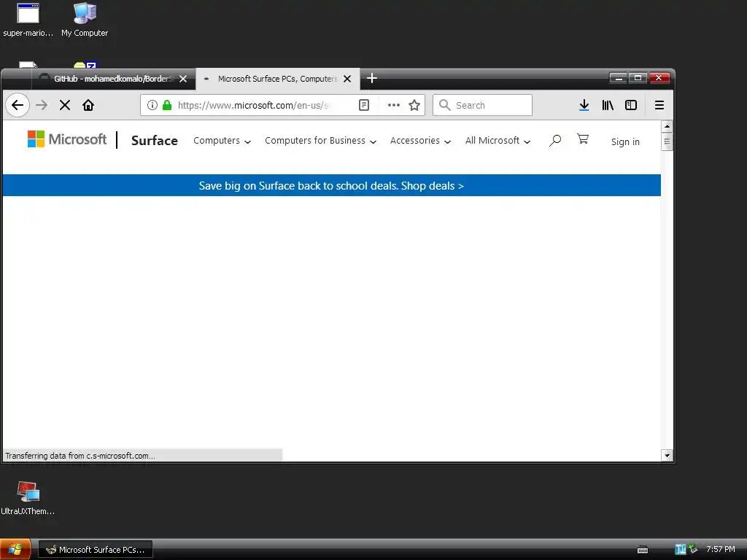
Task: Expand the All Microsoft dropdown
Action: point(498,141)
